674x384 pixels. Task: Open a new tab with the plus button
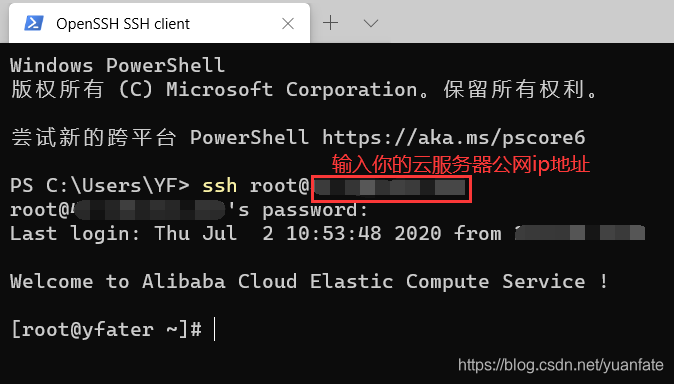[x=330, y=23]
